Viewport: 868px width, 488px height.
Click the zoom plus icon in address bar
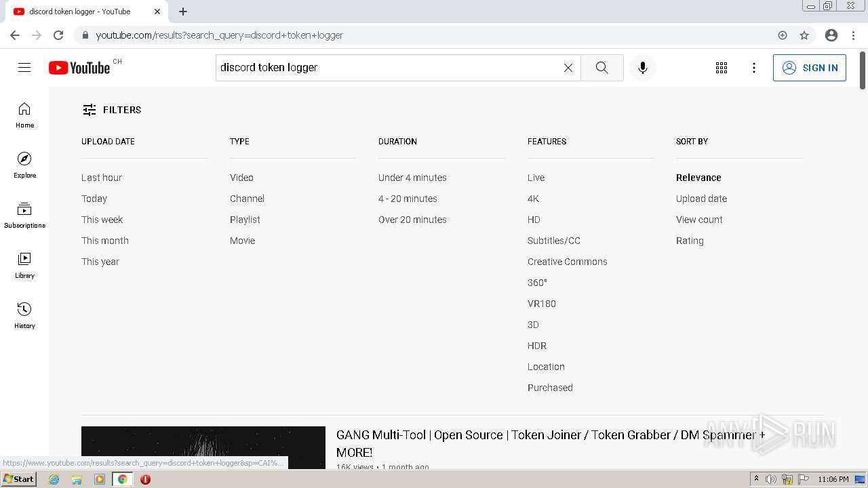point(783,35)
